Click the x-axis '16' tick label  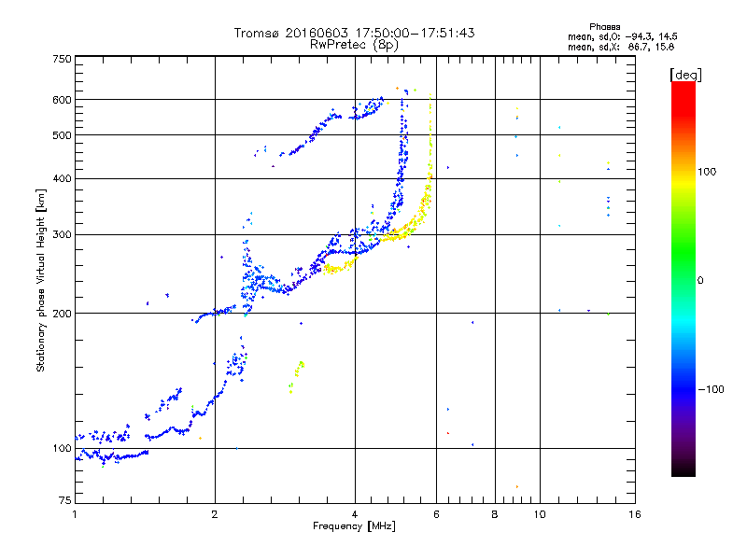point(635,514)
